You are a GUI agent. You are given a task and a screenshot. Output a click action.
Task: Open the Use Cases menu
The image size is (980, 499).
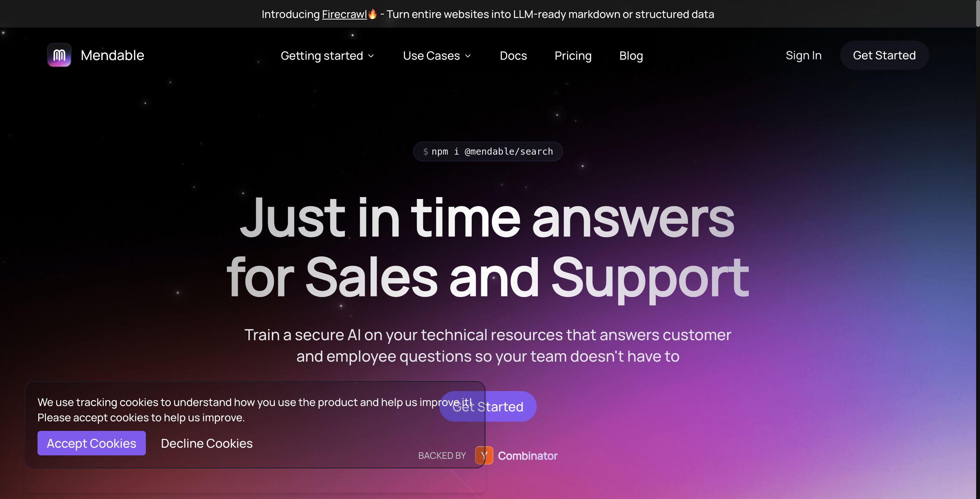pyautogui.click(x=437, y=55)
